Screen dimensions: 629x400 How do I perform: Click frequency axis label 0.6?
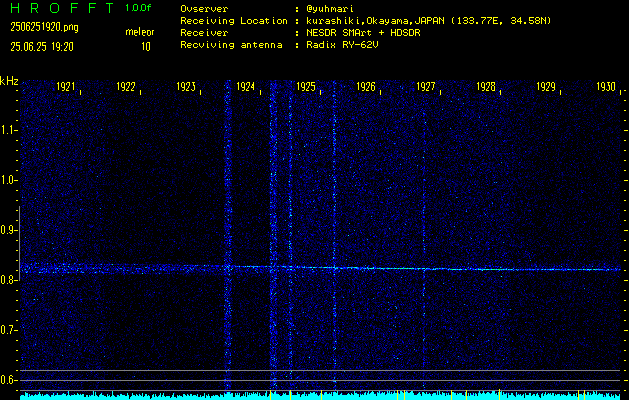pyautogui.click(x=9, y=380)
